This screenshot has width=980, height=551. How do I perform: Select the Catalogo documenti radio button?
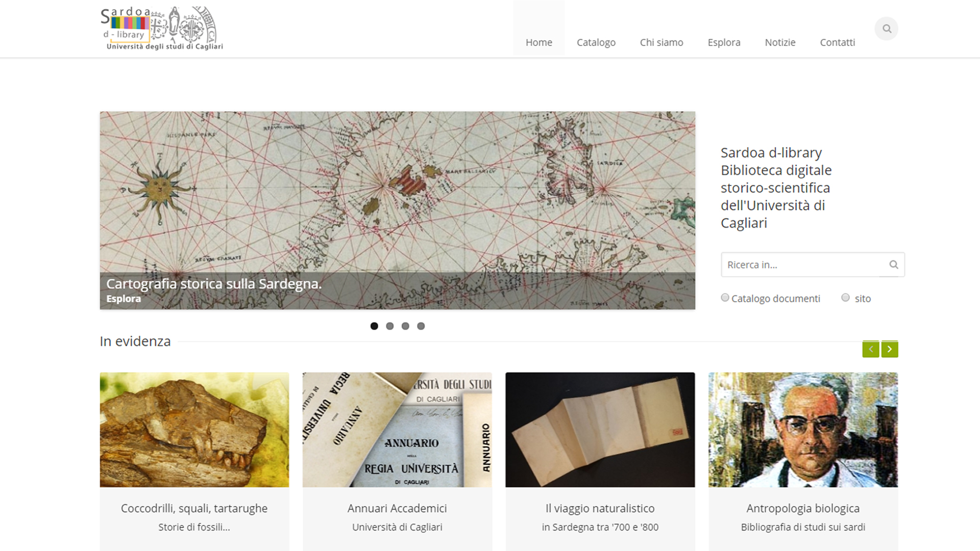(725, 297)
